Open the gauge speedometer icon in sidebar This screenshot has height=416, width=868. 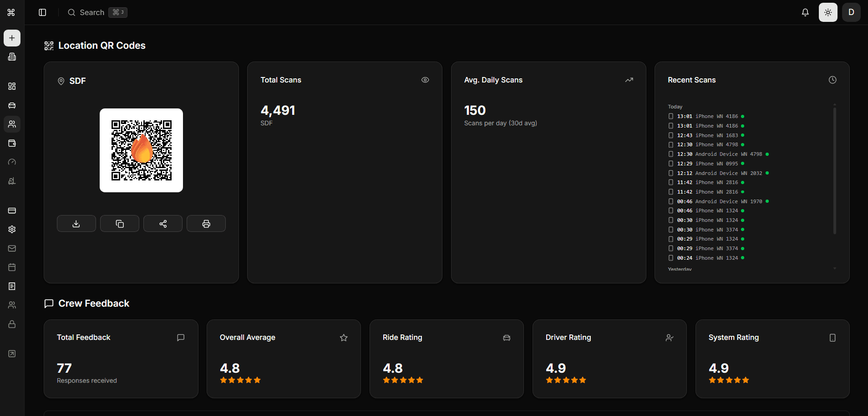[12, 162]
